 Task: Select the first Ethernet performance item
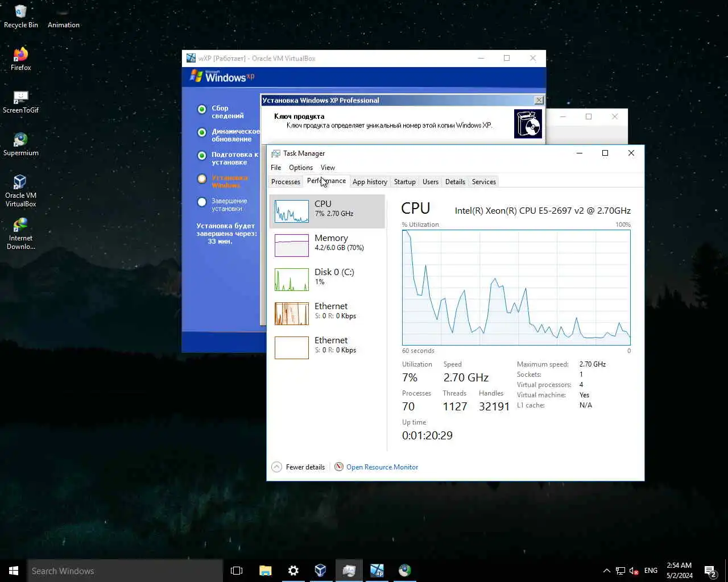[x=327, y=314]
